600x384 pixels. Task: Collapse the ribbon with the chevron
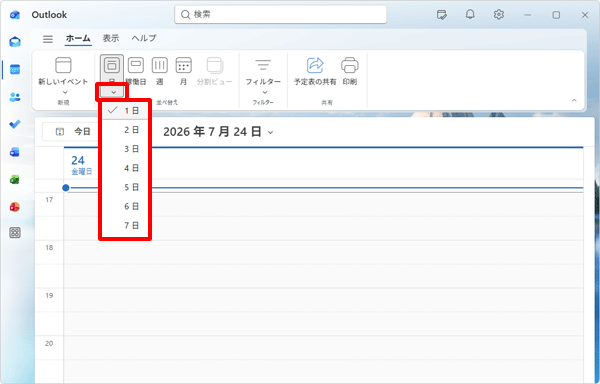coord(574,100)
